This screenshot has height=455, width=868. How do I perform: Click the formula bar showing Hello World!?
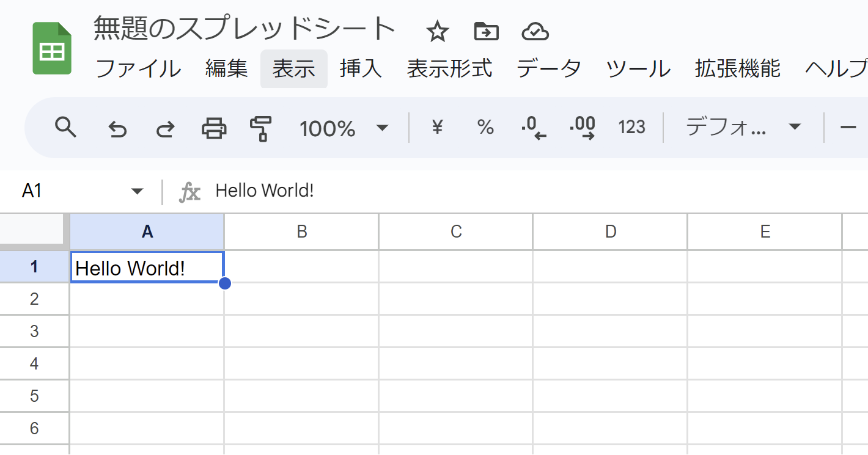pos(264,191)
